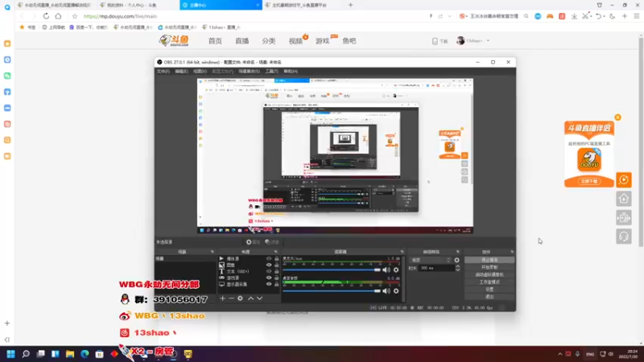This screenshot has height=362, width=644.
Task: Pop out the 混音器 dock panel
Action: tap(402, 252)
